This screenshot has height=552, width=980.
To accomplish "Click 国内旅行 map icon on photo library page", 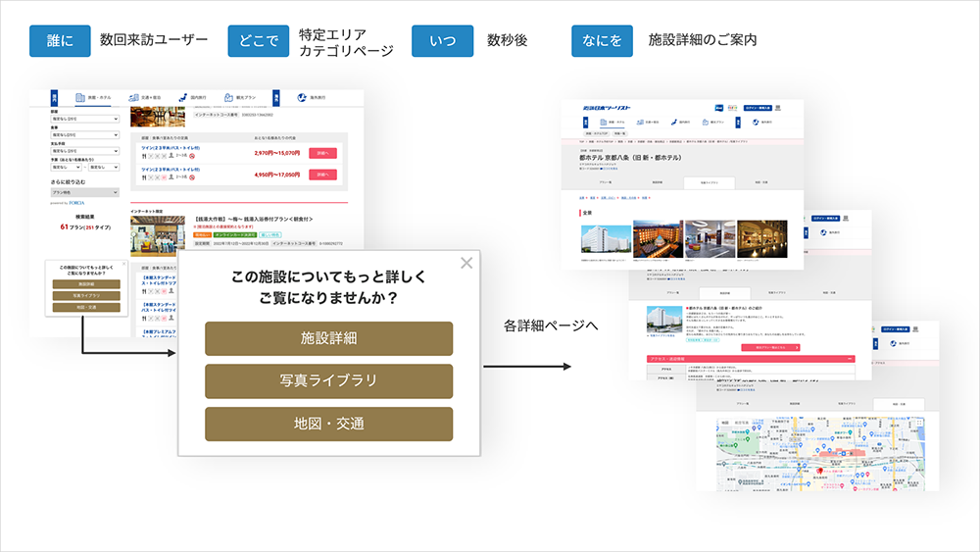I will [x=674, y=122].
